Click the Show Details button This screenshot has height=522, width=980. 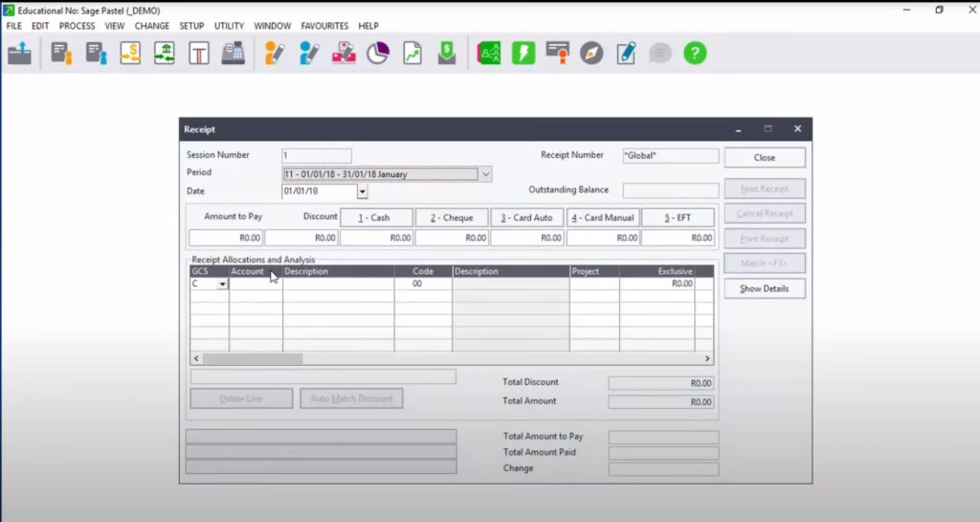tap(764, 288)
